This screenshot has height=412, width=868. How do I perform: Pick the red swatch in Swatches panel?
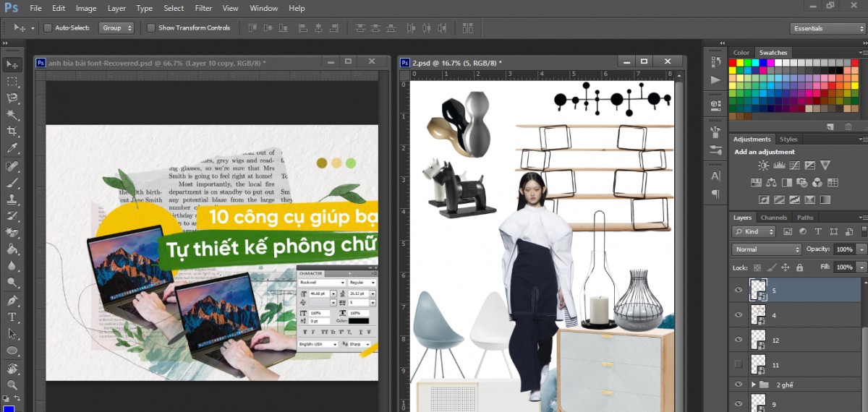point(732,63)
